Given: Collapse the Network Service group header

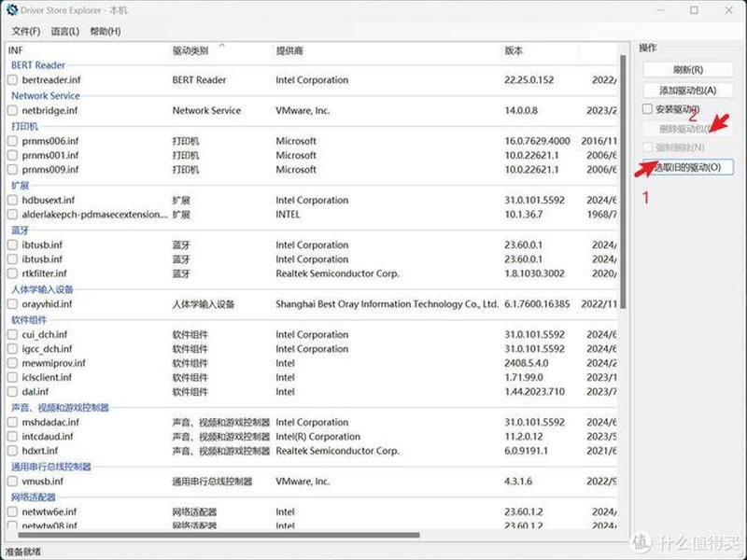Looking at the screenshot, I should [46, 96].
